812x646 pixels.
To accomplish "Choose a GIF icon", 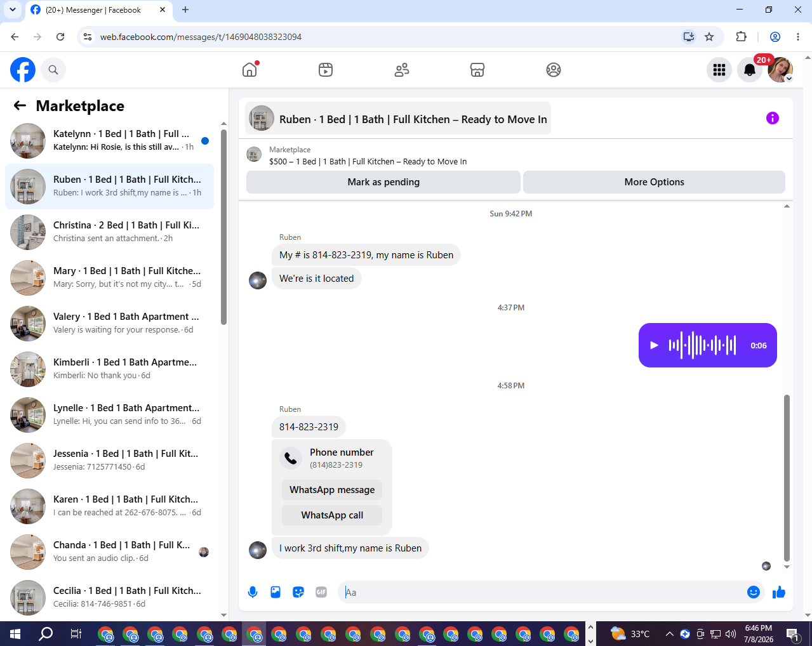I will (321, 592).
